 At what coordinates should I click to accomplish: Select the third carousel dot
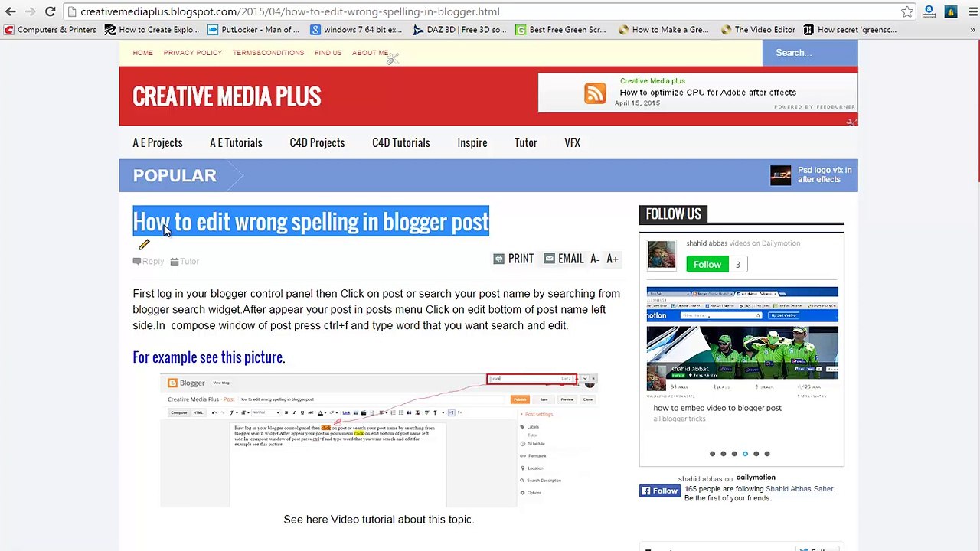(x=734, y=454)
